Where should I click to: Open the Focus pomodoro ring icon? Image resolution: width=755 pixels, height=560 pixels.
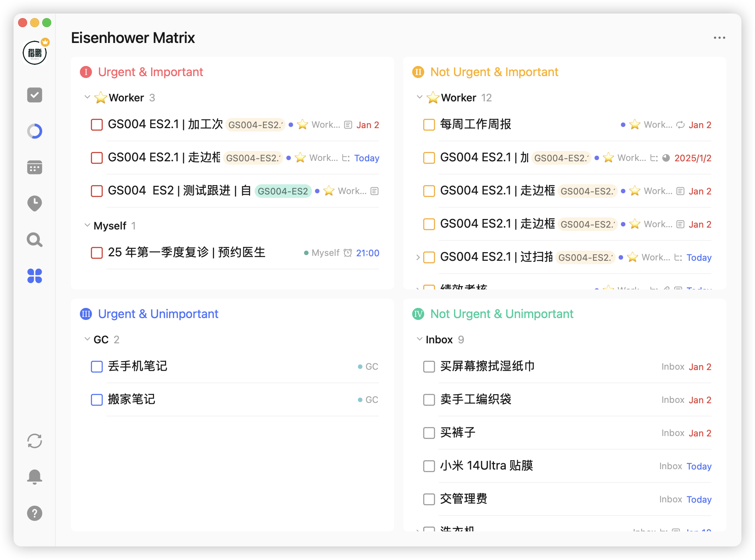pyautogui.click(x=35, y=131)
